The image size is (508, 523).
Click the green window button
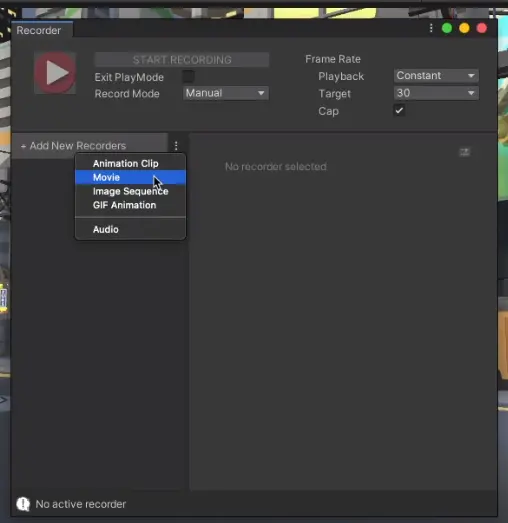pyautogui.click(x=447, y=28)
